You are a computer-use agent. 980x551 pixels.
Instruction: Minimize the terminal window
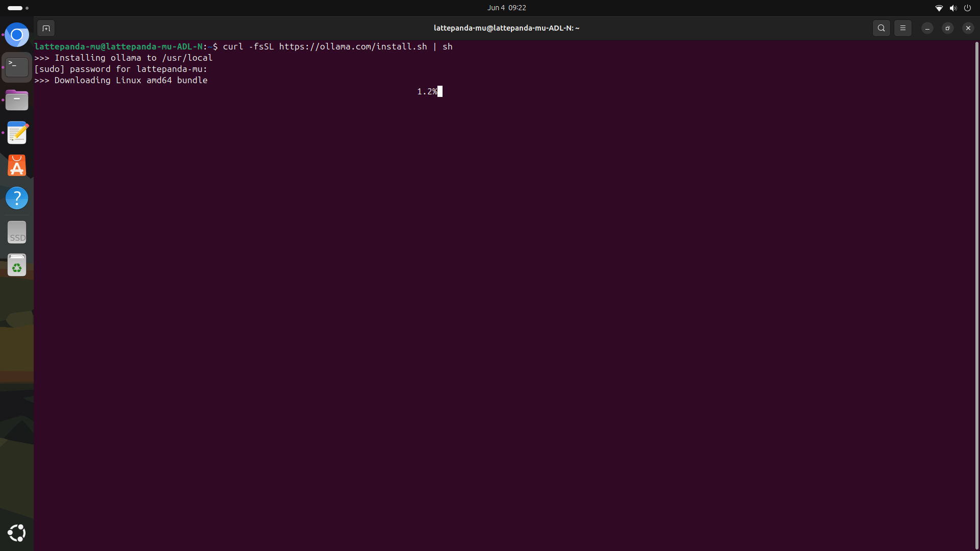click(927, 28)
